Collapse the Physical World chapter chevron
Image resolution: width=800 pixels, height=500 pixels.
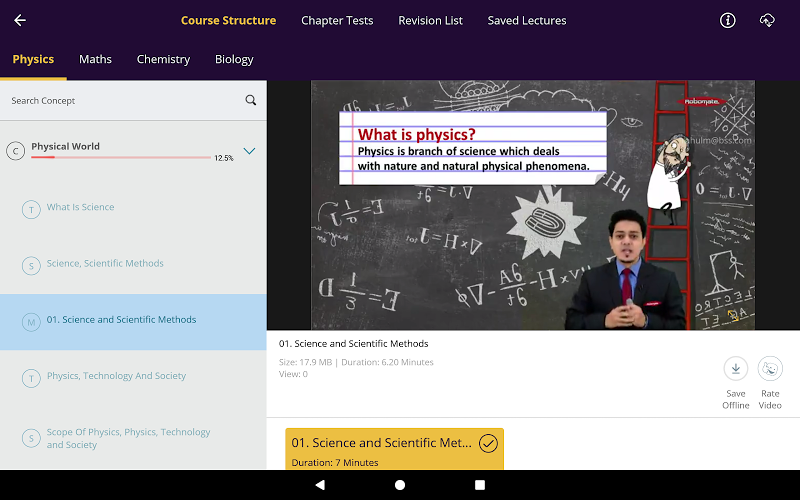tap(249, 151)
